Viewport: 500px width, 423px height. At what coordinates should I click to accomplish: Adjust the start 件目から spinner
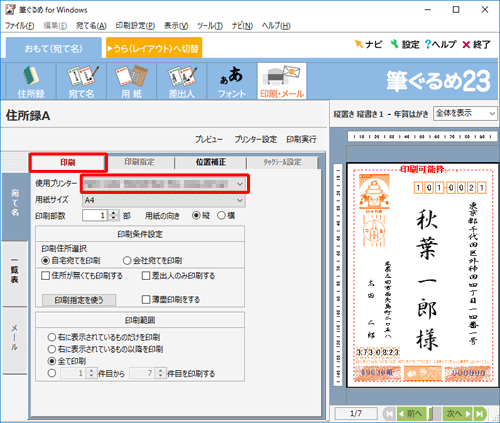click(x=91, y=373)
